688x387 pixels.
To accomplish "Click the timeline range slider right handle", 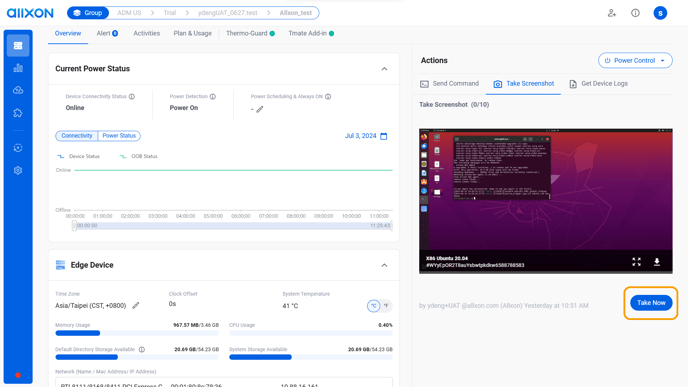I will pos(391,226).
